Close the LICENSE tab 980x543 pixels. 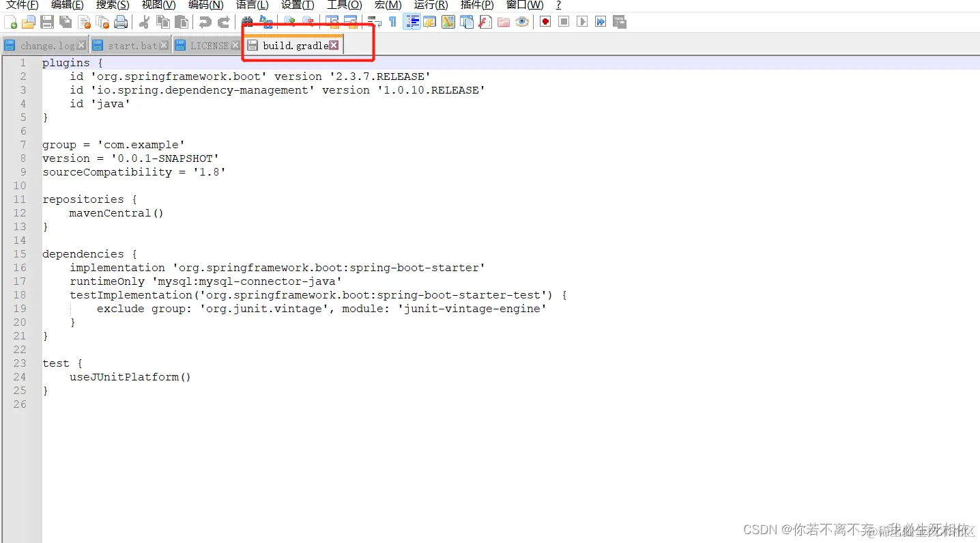click(x=235, y=45)
